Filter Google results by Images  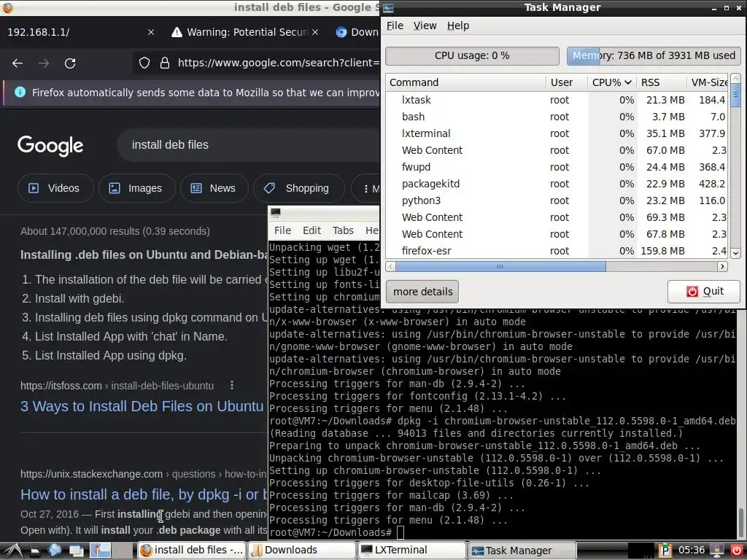coord(136,188)
